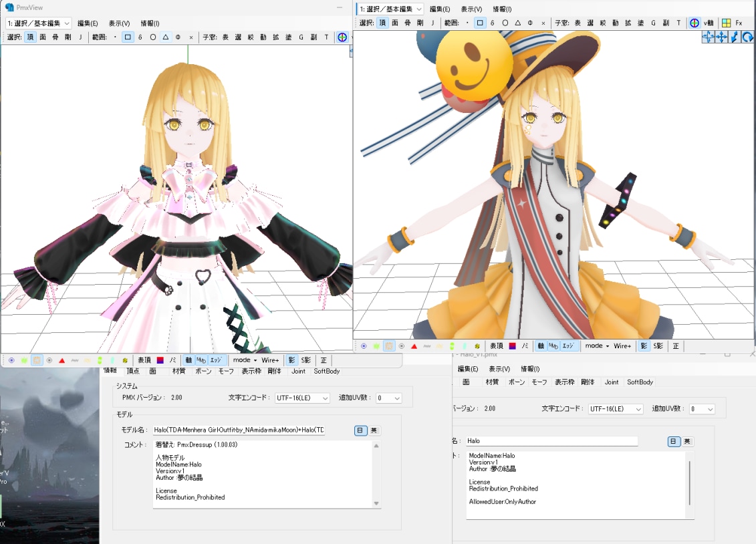Open 文字エンコード UTF-16(LE) dropdown in left editor
Viewport: 756px width, 544px height.
click(x=302, y=398)
